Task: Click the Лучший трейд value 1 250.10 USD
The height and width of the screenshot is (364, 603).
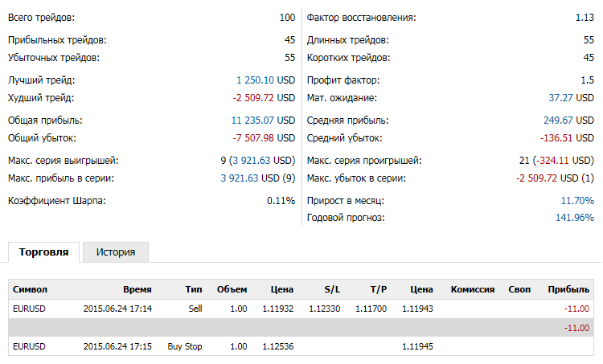Action: tap(266, 80)
